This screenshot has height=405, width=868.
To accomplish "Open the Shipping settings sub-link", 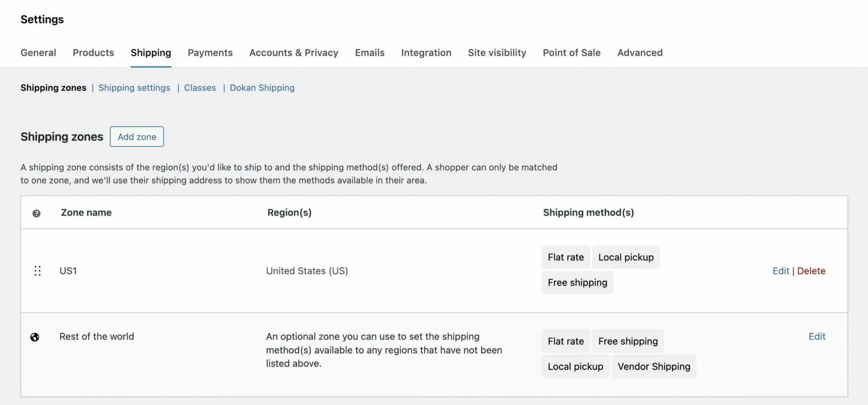I will point(134,88).
